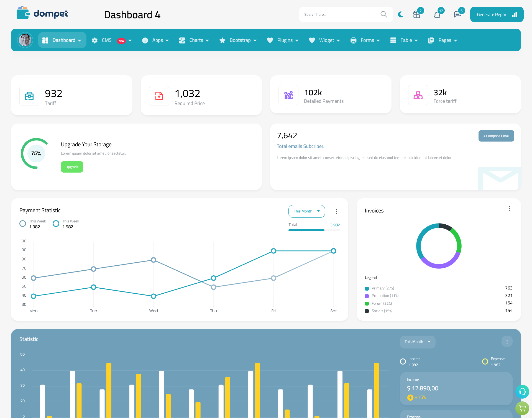Click the gift/promotions icon in navbar

(x=416, y=14)
